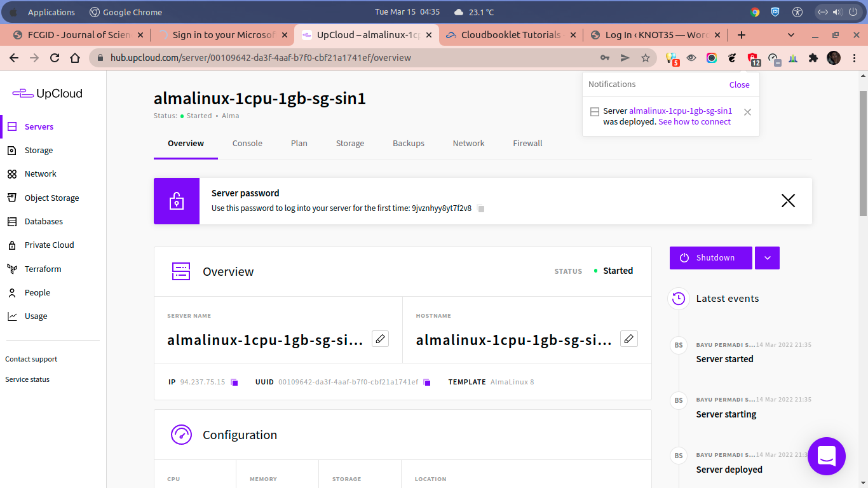Bookmark this page with the star

tap(646, 58)
